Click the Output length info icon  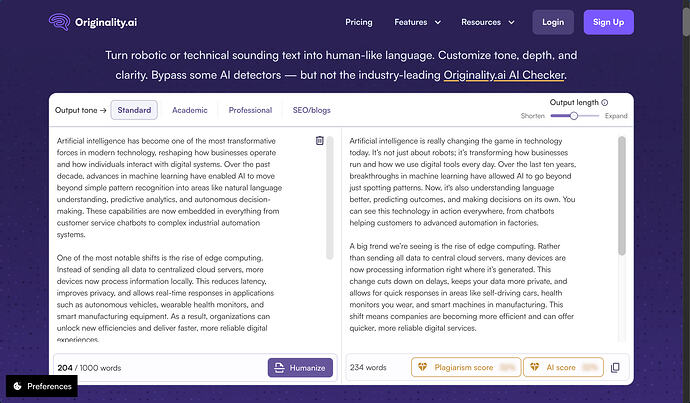pyautogui.click(x=605, y=103)
